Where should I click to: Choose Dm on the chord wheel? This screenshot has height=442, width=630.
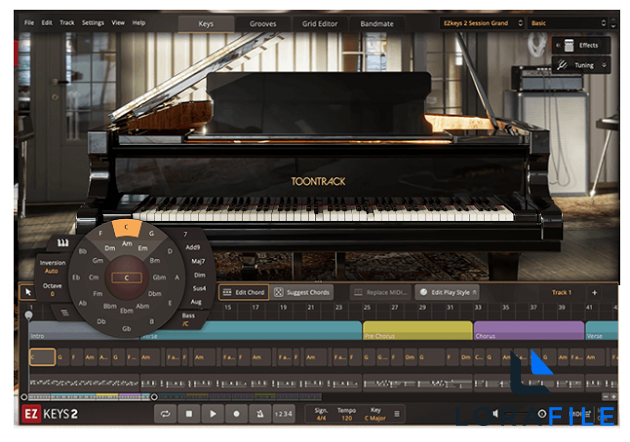coord(110,248)
